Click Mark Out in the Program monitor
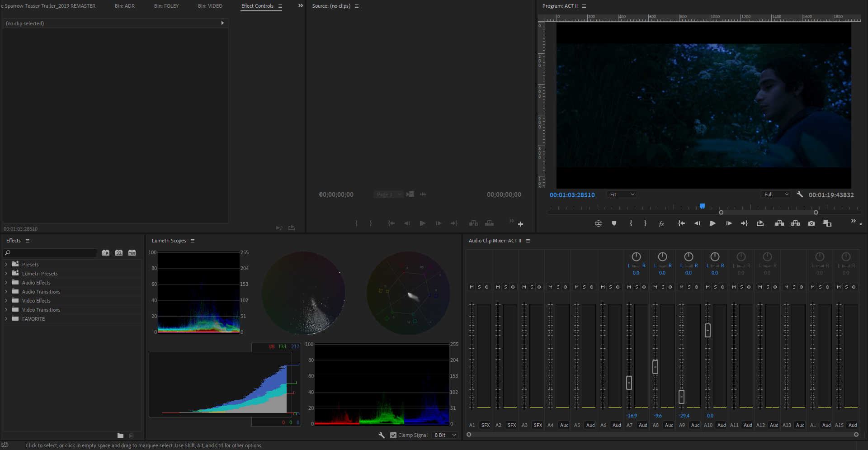The image size is (868, 450). (x=645, y=223)
